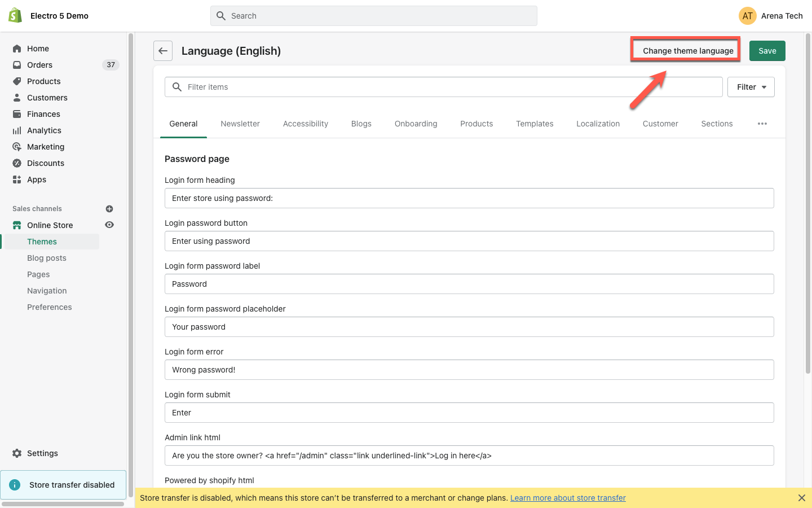Open Apps in the sidebar
The width and height of the screenshot is (812, 508).
(x=37, y=179)
